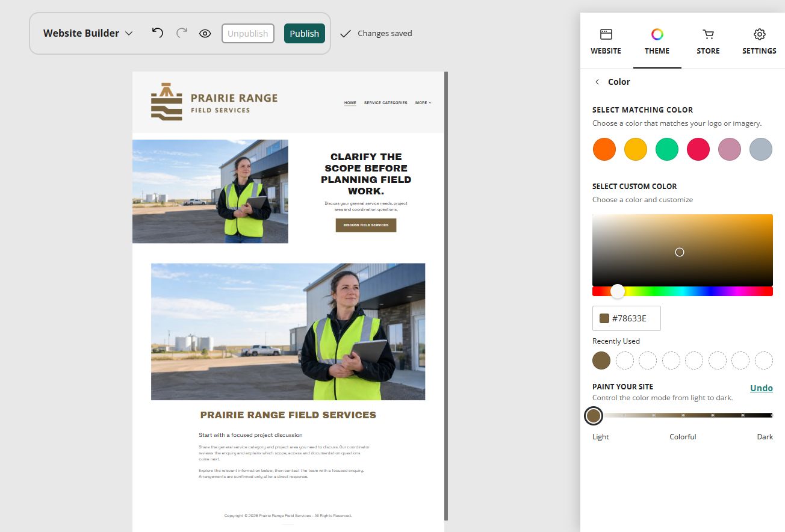
Task: Open the Website Builder dropdown menu
Action: click(x=88, y=33)
